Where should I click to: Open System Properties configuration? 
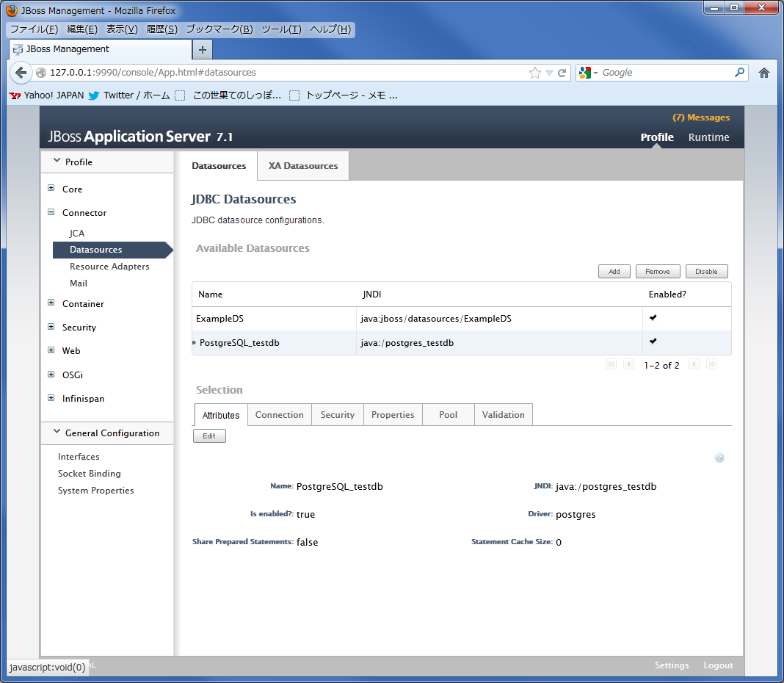point(95,491)
